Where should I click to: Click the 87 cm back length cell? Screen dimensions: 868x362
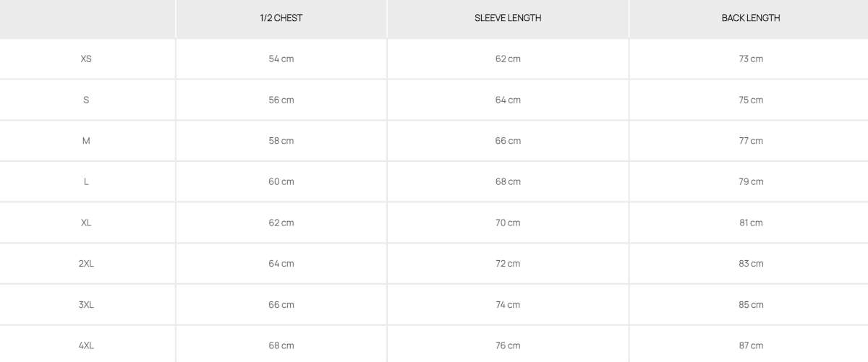751,345
